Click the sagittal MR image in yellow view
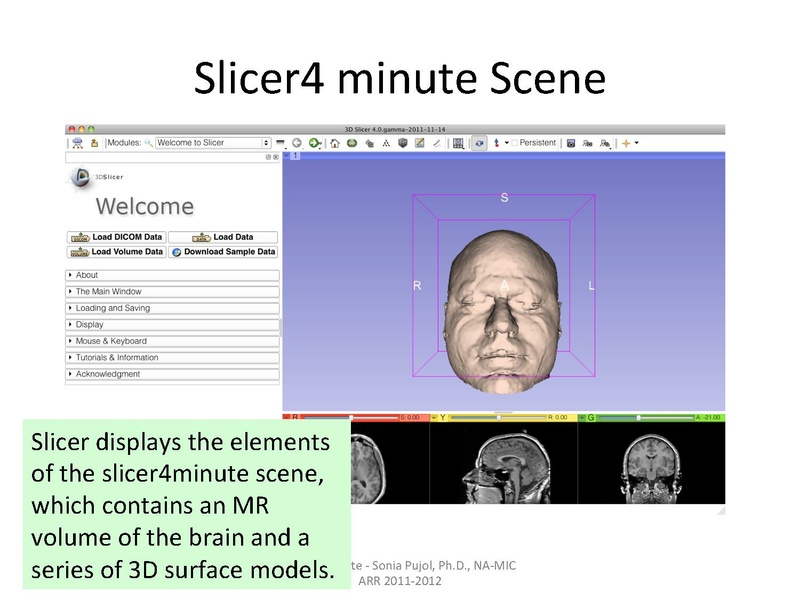The image size is (800, 600). coord(505,468)
